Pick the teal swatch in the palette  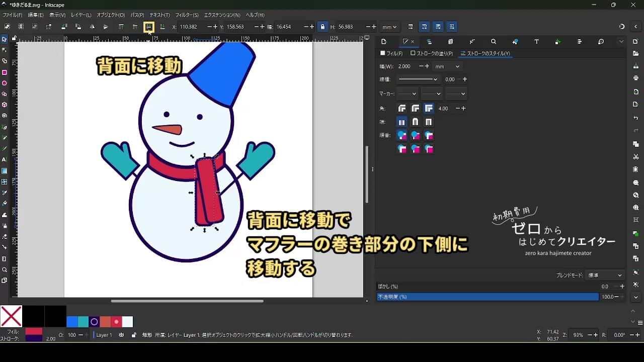(83, 322)
